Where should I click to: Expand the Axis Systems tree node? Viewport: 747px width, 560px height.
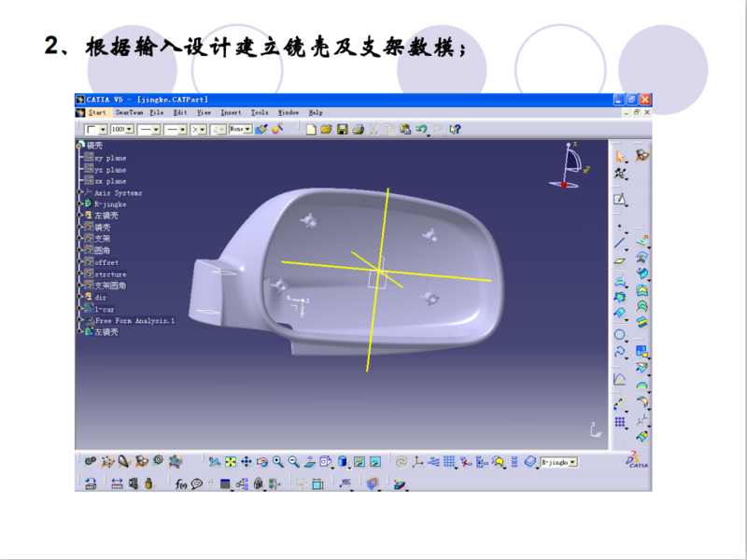82,192
